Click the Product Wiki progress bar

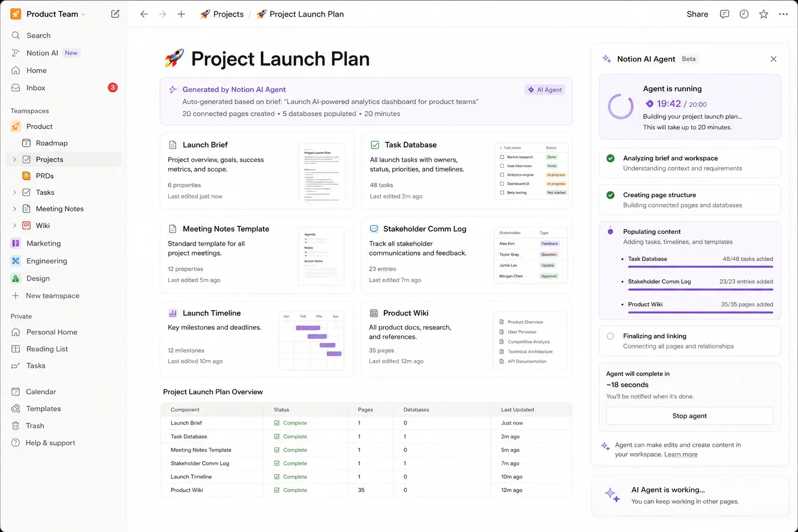click(x=700, y=312)
